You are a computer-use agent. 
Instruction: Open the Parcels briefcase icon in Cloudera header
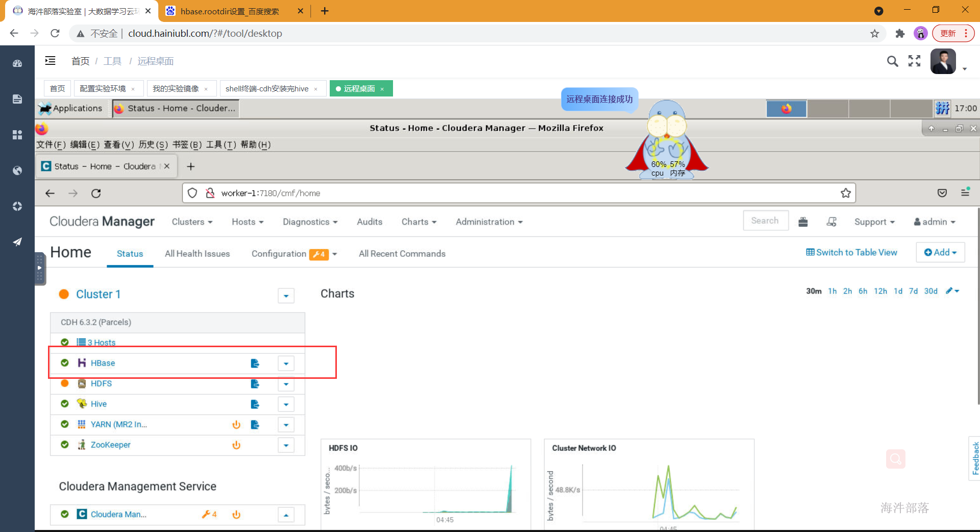[803, 222]
